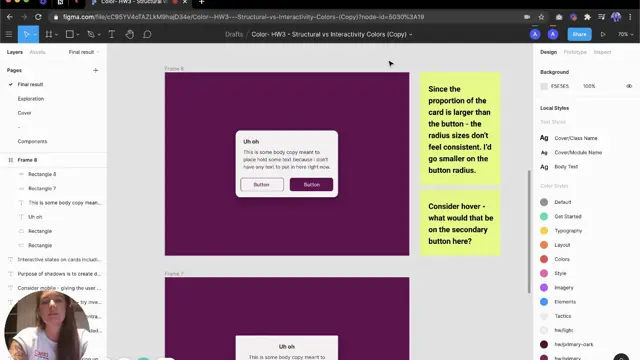Click the browser back arrow
This screenshot has width=640, height=360.
[10, 17]
